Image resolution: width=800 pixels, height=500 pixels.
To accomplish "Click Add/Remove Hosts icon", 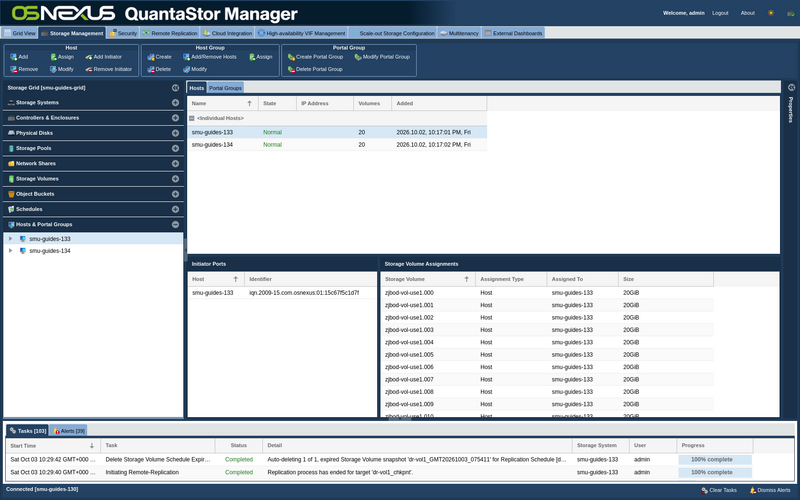I will click(186, 57).
